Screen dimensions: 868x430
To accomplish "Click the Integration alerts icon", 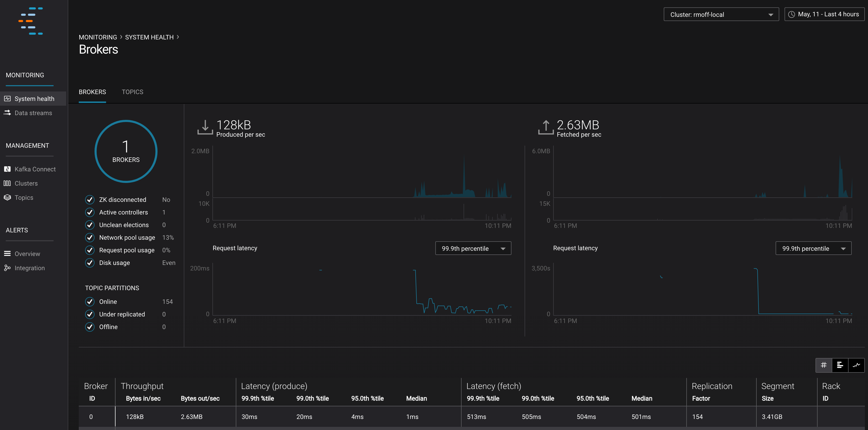I will pyautogui.click(x=7, y=268).
